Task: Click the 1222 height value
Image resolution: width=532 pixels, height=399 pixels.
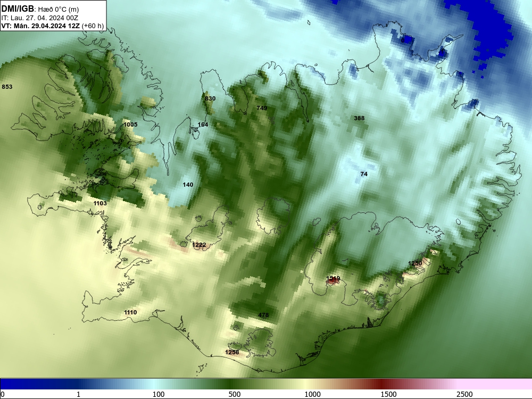Action: 199,245
